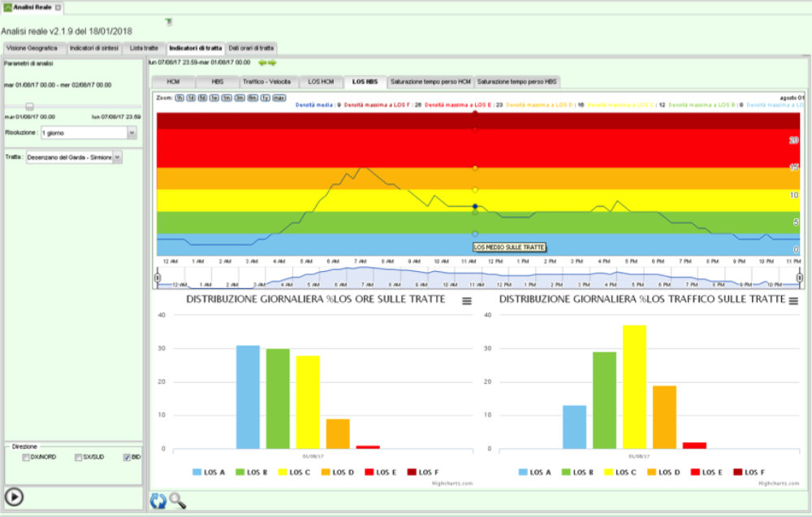The height and width of the screenshot is (517, 812).
Task: Toggle LOS E in the ORE chart legend
Action: [x=381, y=472]
